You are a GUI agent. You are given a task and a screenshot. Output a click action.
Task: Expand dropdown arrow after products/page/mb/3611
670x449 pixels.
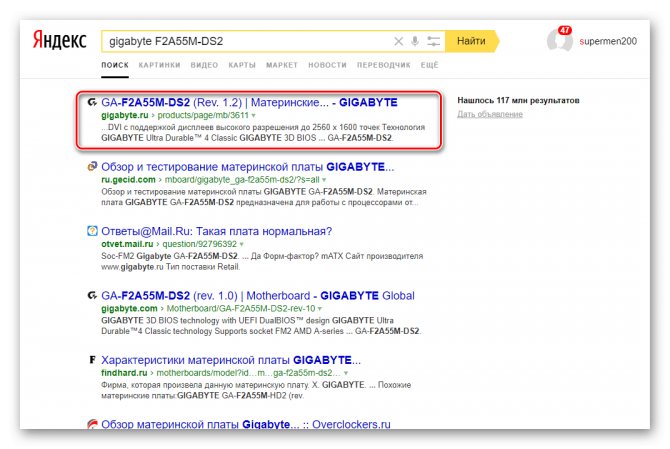click(x=253, y=116)
